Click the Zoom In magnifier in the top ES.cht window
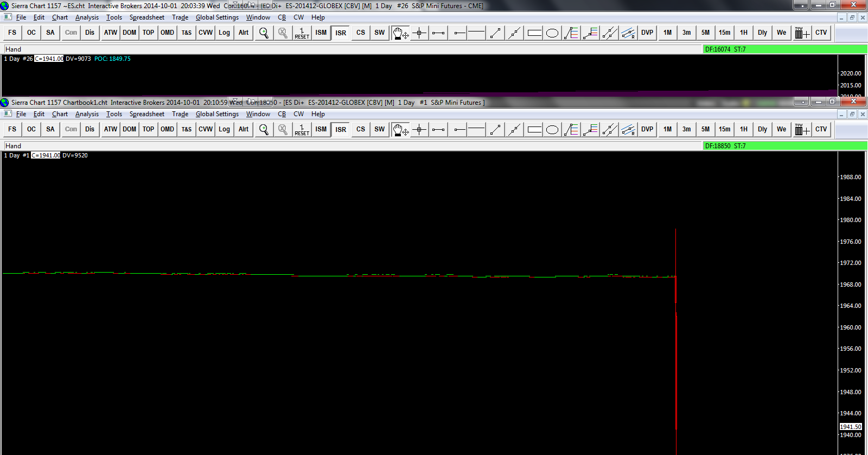 pos(264,33)
